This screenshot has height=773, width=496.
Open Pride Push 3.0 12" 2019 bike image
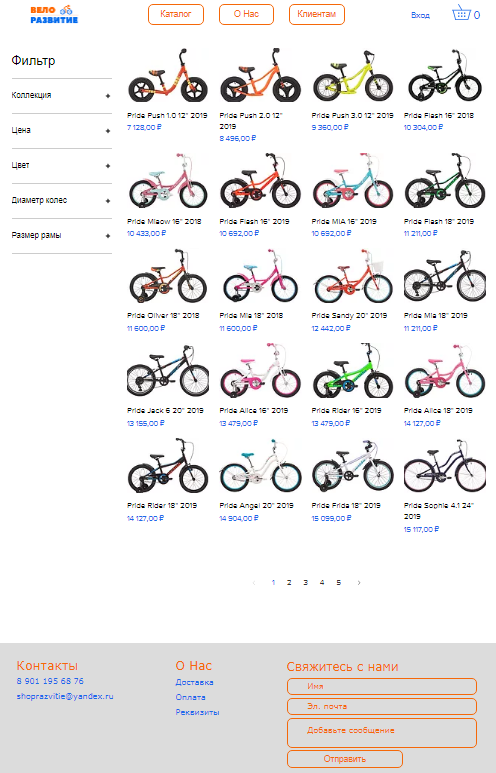(353, 75)
